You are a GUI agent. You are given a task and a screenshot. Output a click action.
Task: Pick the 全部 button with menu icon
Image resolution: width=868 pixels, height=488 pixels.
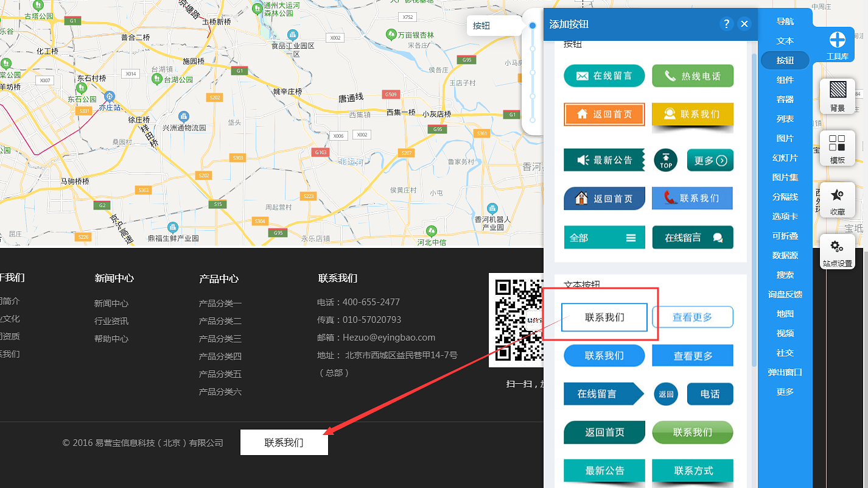(604, 238)
